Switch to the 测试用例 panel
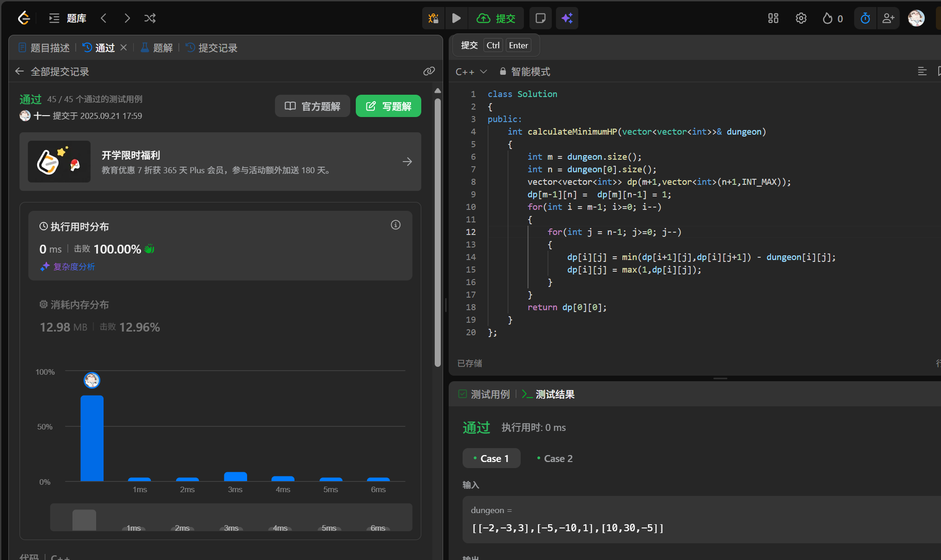 [484, 394]
